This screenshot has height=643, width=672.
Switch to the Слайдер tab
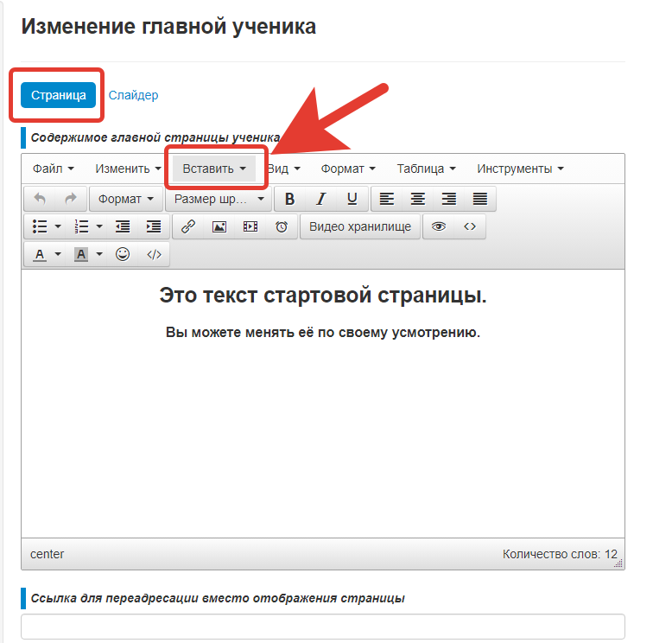pos(133,95)
